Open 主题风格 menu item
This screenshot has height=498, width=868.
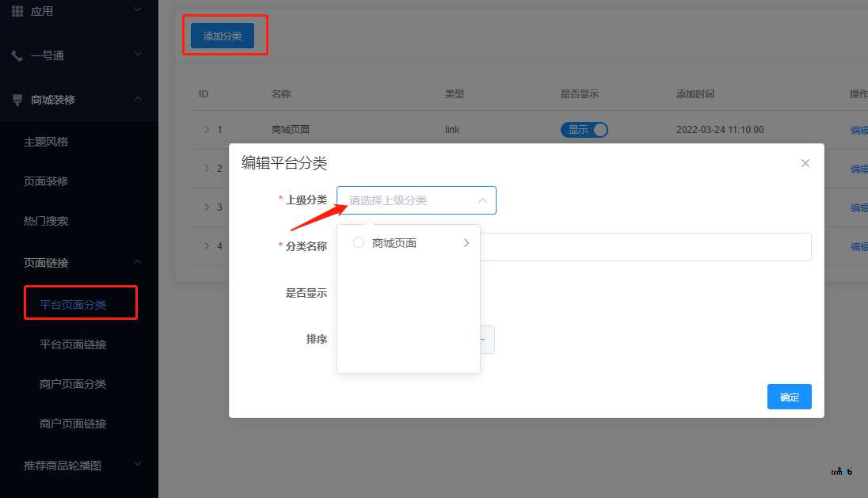(x=46, y=142)
